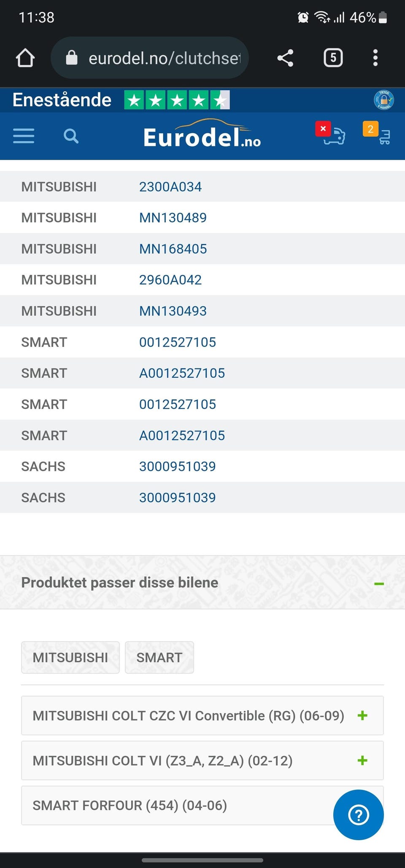Expand SMART FORFOUR (454) (04-06) entry
Viewport: 405px width, 868px height.
point(202,805)
